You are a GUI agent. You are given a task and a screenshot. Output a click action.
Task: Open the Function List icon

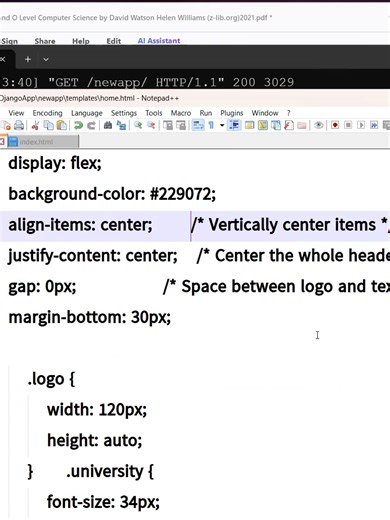(x=289, y=125)
